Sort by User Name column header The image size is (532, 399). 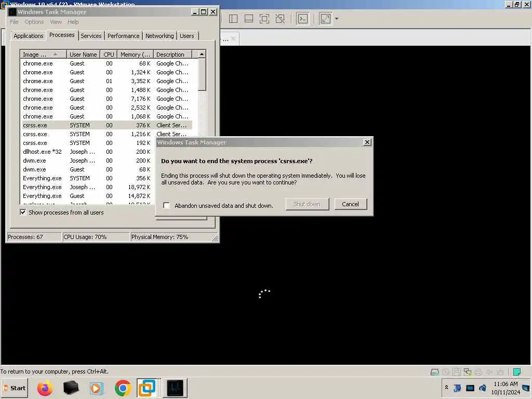pyautogui.click(x=83, y=54)
